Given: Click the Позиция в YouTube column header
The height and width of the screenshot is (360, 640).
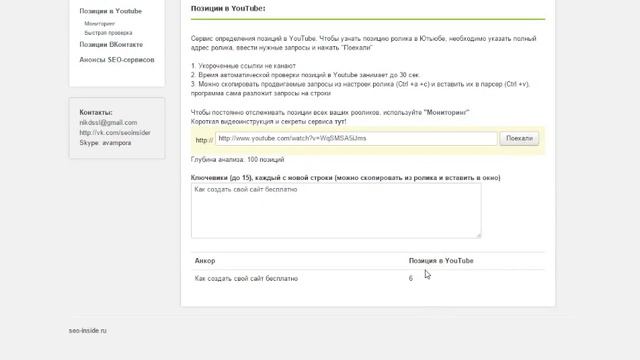Looking at the screenshot, I should tap(441, 260).
